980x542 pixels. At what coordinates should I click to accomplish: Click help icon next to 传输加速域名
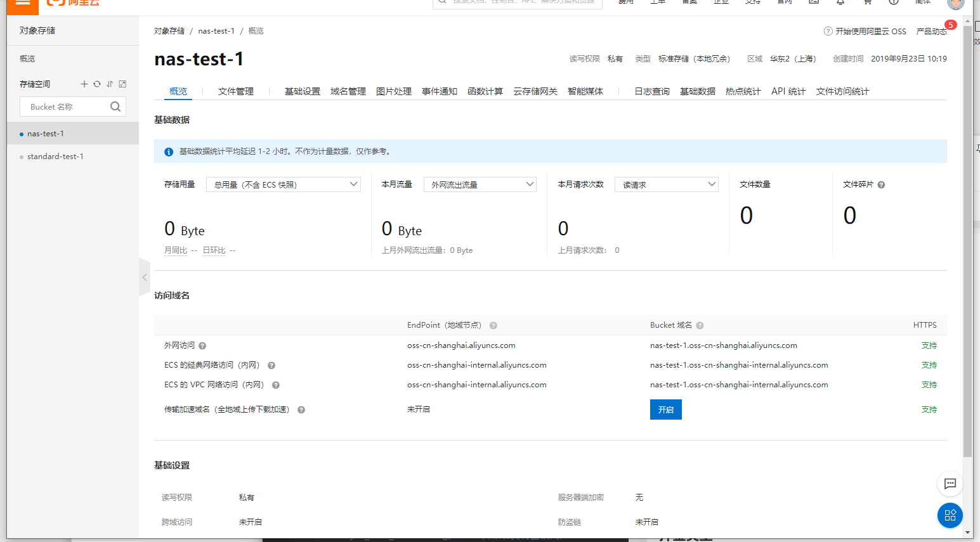(x=301, y=410)
